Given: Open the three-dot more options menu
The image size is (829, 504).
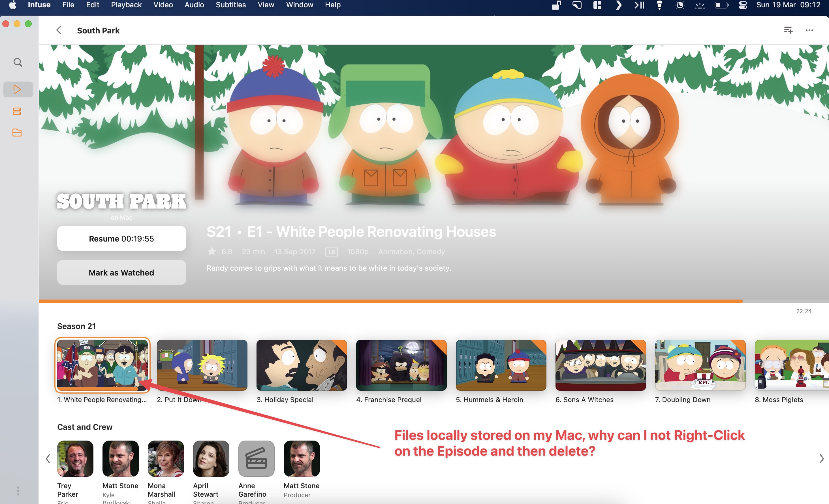Looking at the screenshot, I should tap(809, 30).
